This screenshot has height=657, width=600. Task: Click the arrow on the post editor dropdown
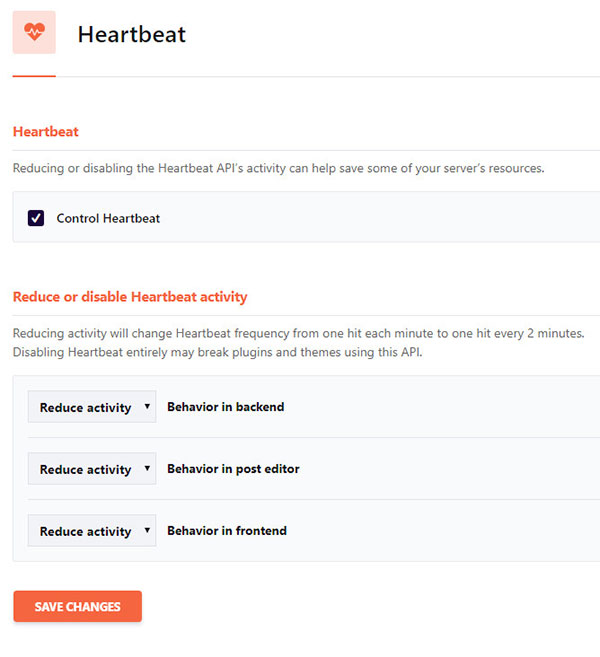tap(147, 469)
